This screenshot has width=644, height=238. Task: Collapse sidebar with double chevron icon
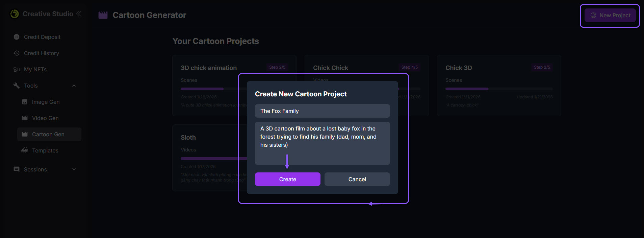[x=79, y=14]
